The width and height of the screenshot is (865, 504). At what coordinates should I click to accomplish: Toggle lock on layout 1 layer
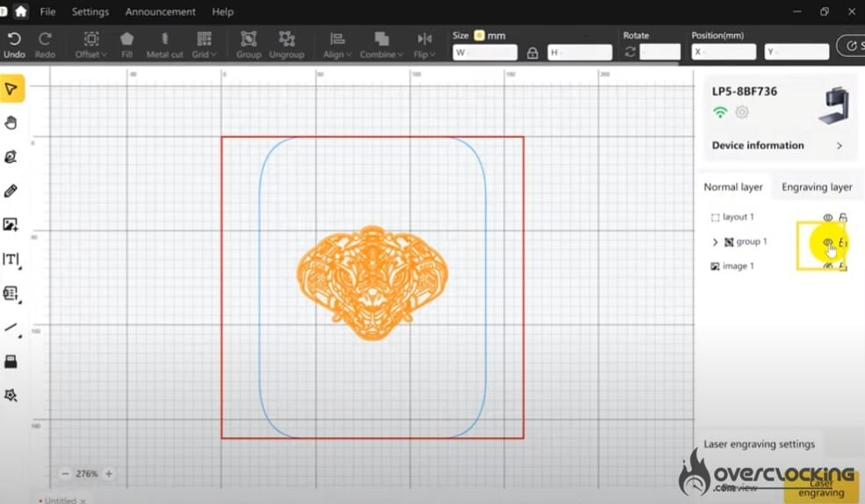click(x=843, y=217)
